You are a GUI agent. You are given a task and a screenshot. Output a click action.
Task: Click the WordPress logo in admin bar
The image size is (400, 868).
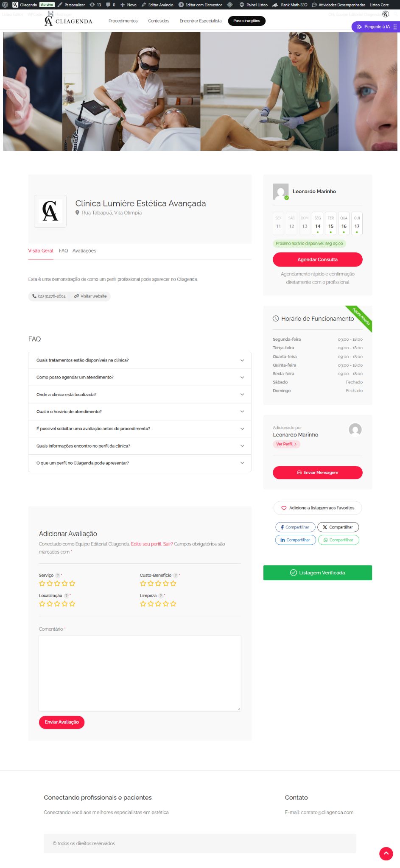pos(5,5)
